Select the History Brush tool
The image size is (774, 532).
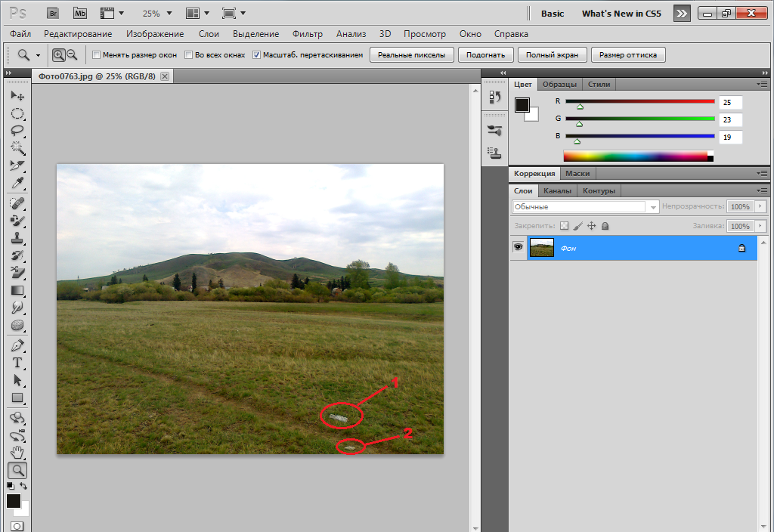pos(17,255)
